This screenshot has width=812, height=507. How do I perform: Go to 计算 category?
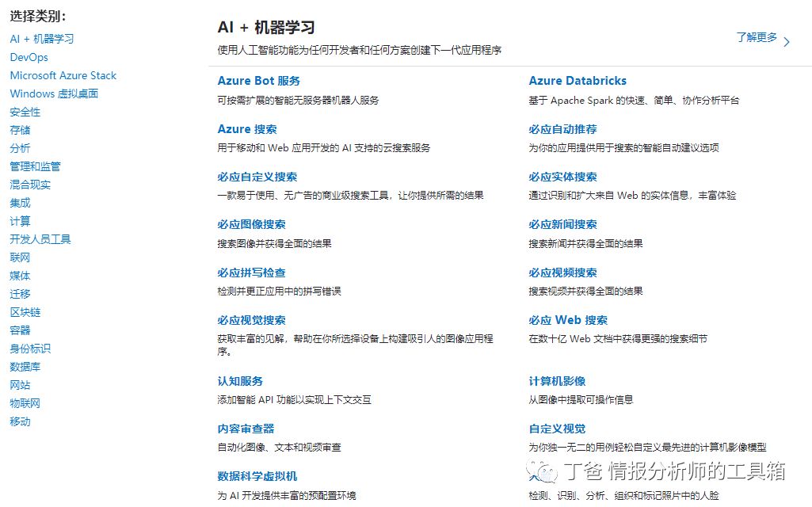(x=20, y=221)
